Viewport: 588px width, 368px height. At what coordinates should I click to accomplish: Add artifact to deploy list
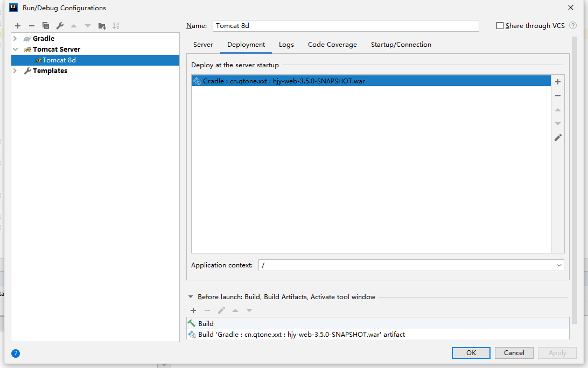pos(558,82)
